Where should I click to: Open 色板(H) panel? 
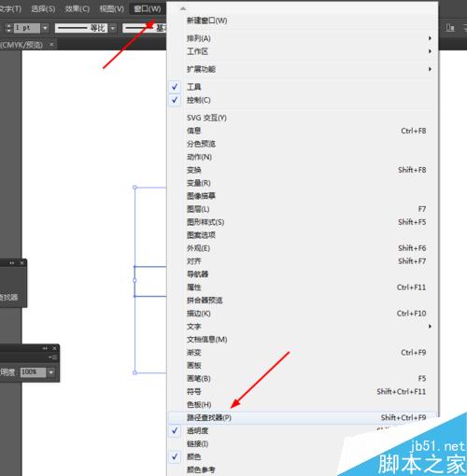[x=303, y=405]
